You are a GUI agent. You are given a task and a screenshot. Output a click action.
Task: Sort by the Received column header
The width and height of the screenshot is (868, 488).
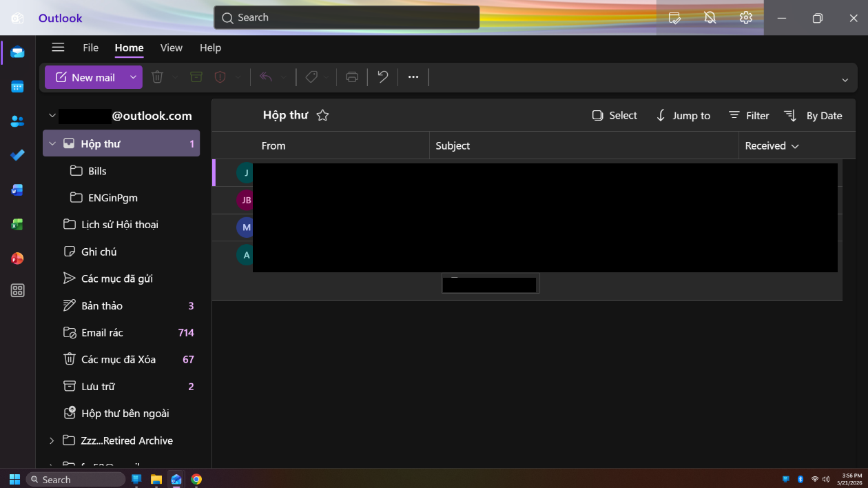772,145
